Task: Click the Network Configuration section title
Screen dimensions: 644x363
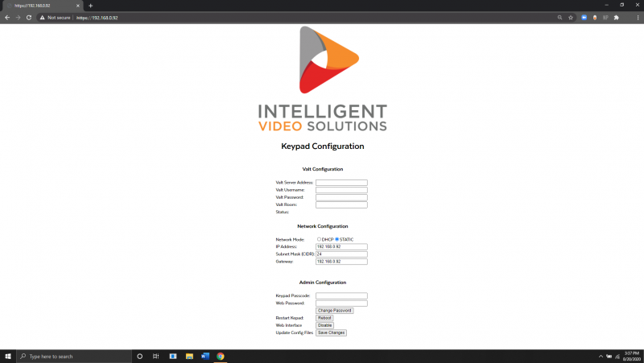Action: point(323,226)
